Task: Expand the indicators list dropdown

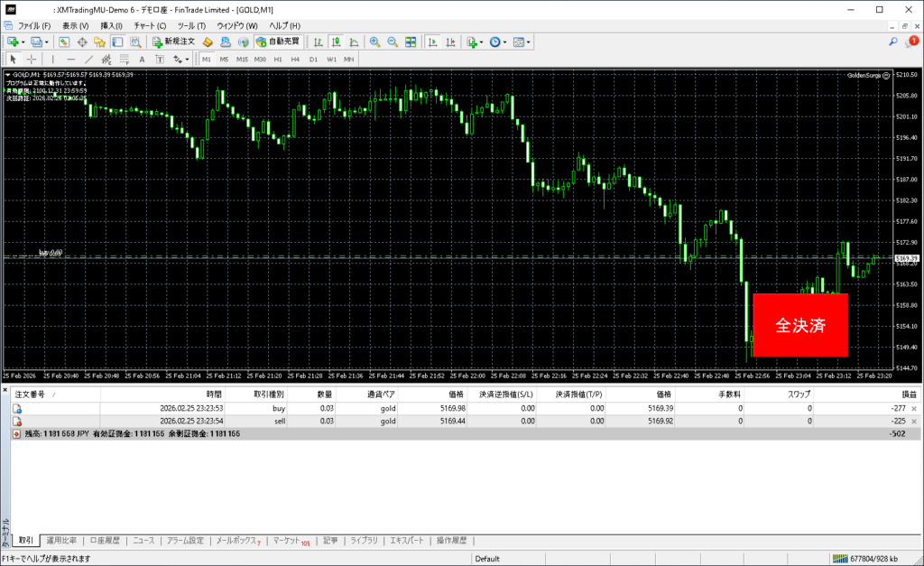Action: click(481, 42)
